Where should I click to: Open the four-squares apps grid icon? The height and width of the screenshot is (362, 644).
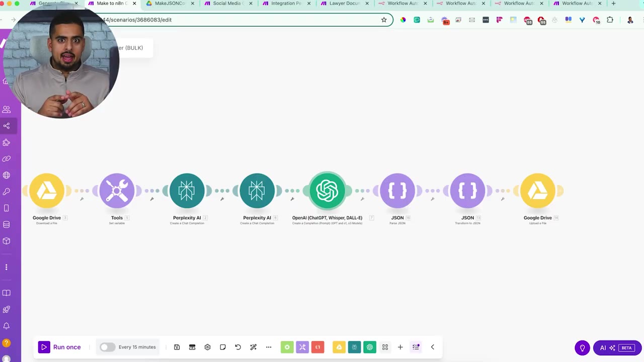click(385, 347)
